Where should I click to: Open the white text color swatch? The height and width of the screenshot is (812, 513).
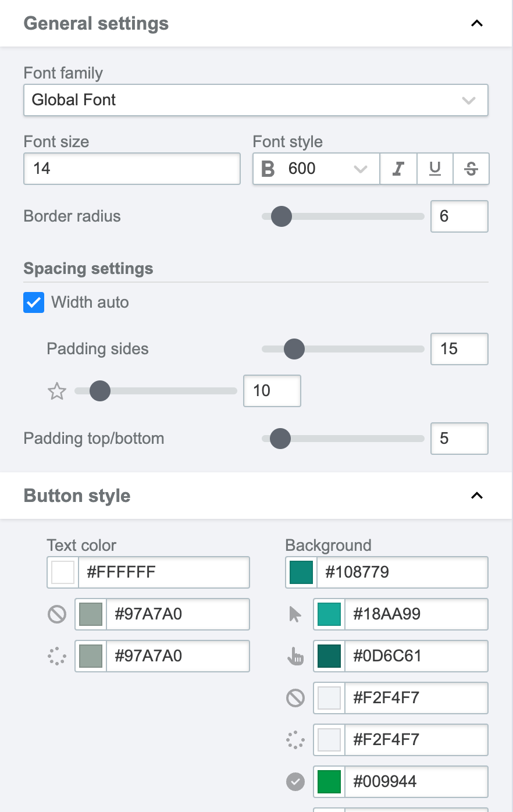(x=63, y=572)
